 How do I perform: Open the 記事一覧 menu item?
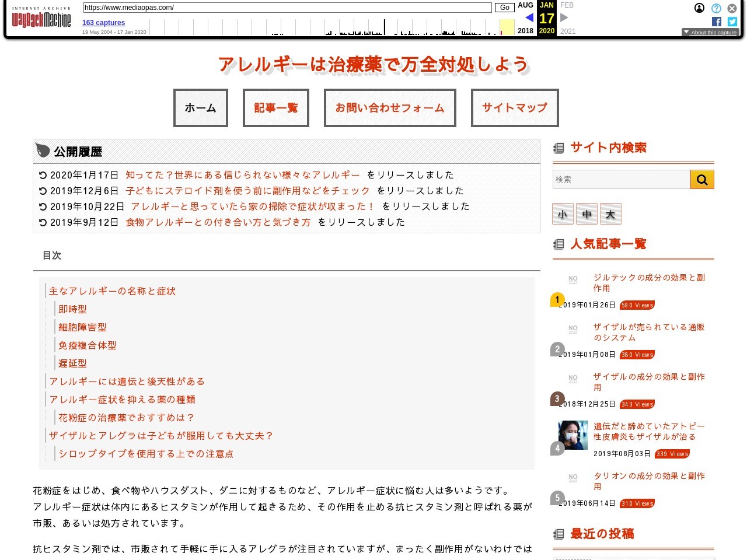click(275, 108)
